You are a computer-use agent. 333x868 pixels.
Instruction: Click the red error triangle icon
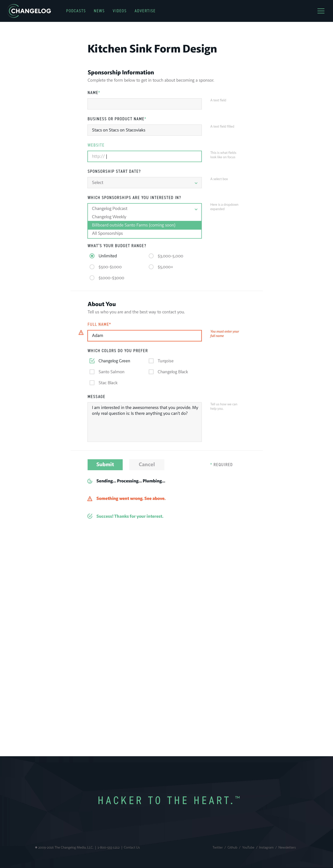[x=90, y=499]
